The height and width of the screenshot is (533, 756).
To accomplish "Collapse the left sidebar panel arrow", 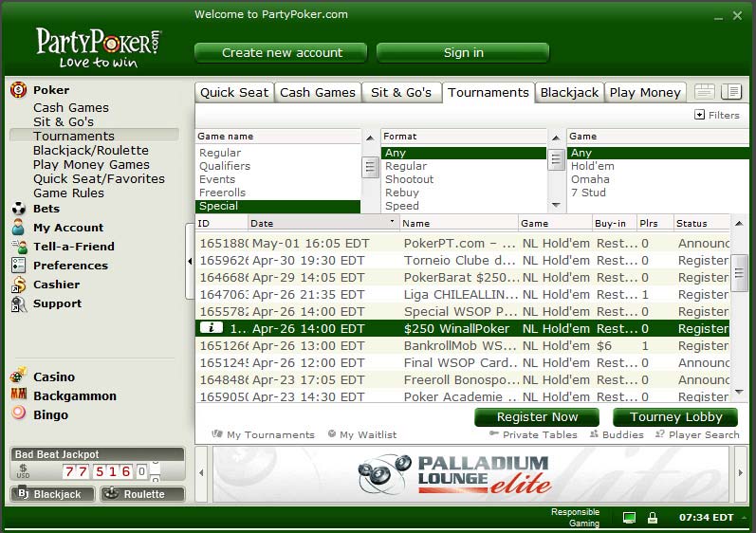I will click(x=190, y=261).
